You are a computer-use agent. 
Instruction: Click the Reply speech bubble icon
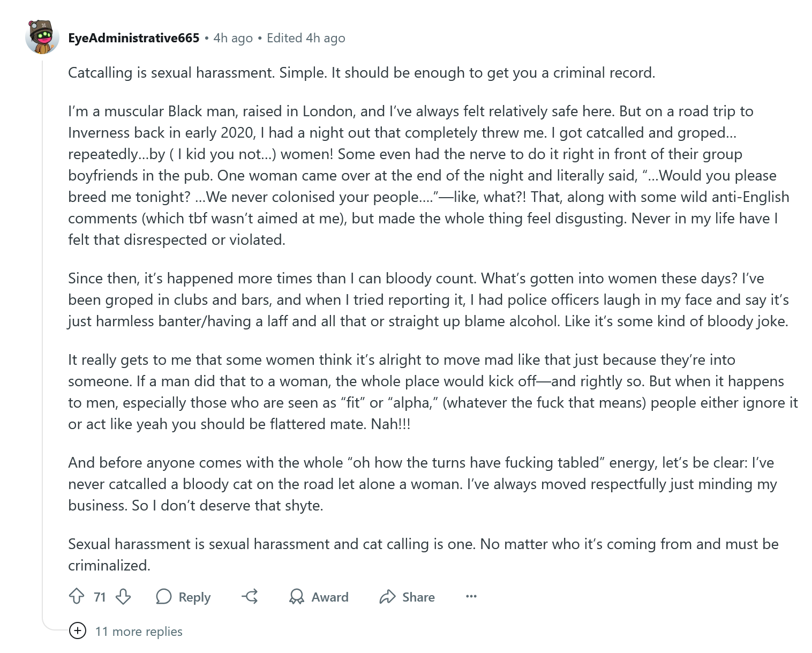pos(163,597)
